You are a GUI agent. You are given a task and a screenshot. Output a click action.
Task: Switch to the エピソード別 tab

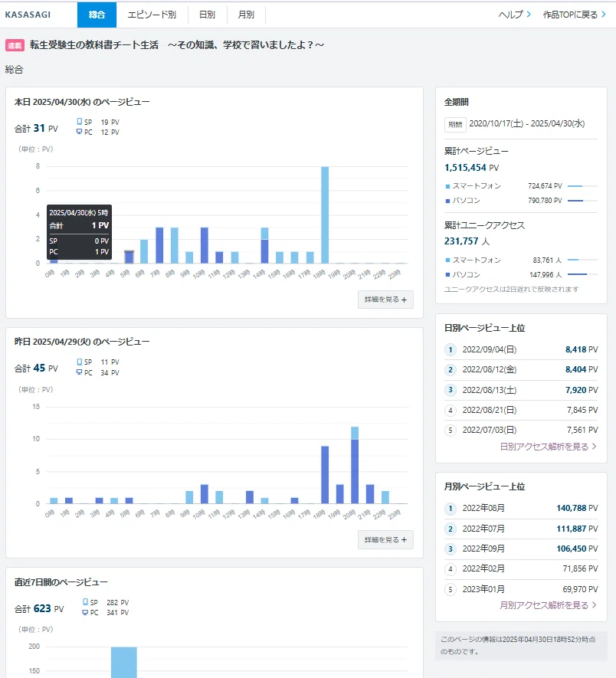click(x=152, y=15)
